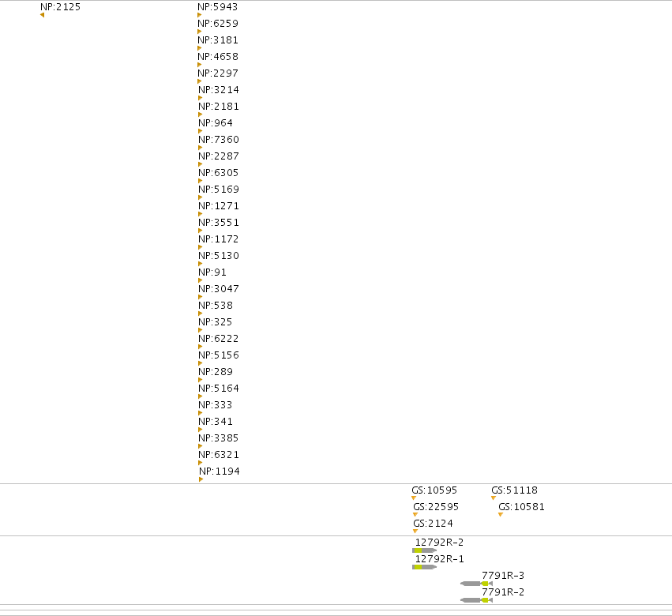Select the NP:3551 insertion label
Image resolution: width=672 pixels, height=616 pixels.
coord(219,223)
